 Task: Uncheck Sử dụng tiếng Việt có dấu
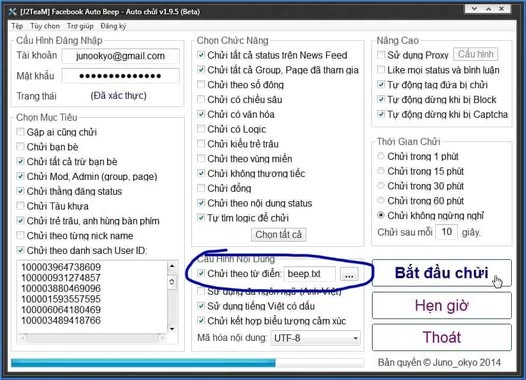point(201,306)
